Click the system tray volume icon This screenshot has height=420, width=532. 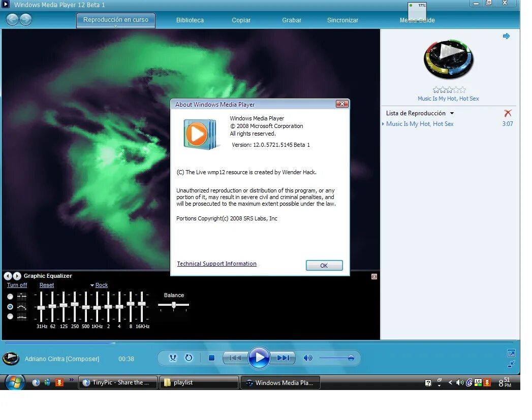tap(460, 383)
